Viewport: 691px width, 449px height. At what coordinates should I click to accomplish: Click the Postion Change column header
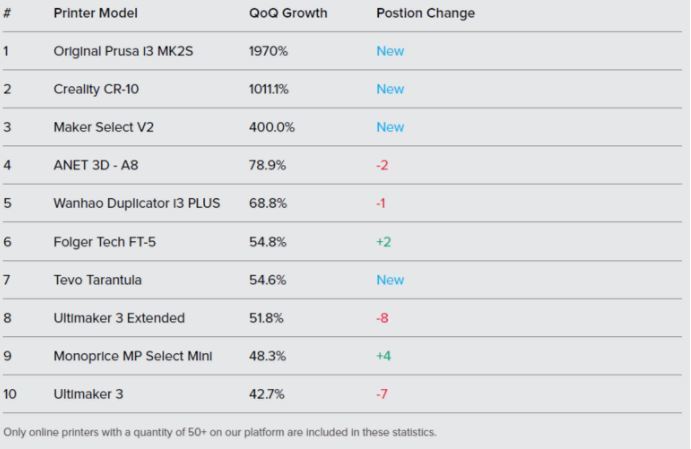[425, 13]
